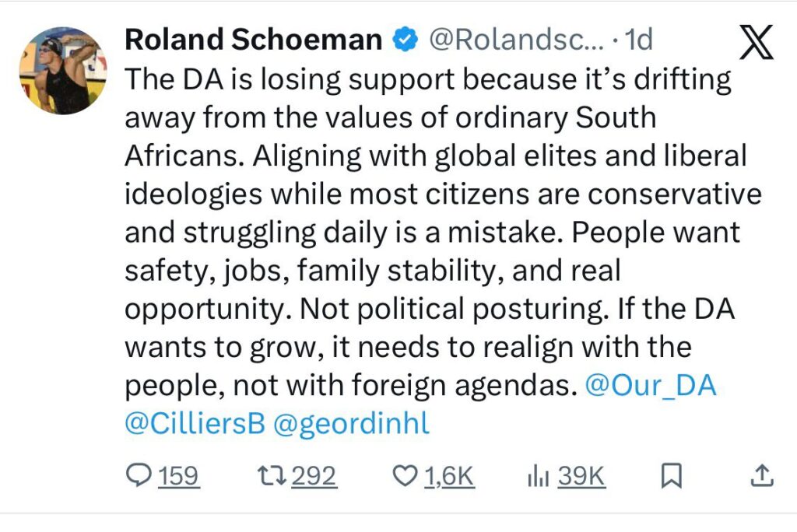
Task: Open the share upload icon
Action: point(762,476)
